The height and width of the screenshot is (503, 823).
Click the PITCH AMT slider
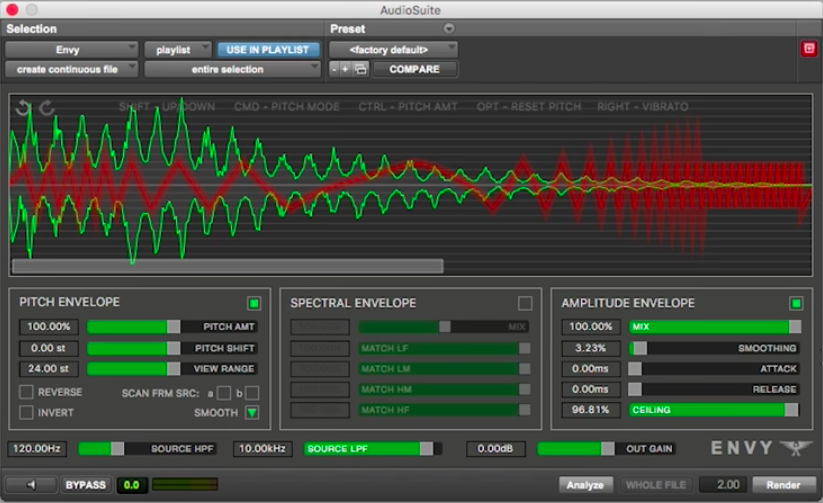click(x=172, y=327)
